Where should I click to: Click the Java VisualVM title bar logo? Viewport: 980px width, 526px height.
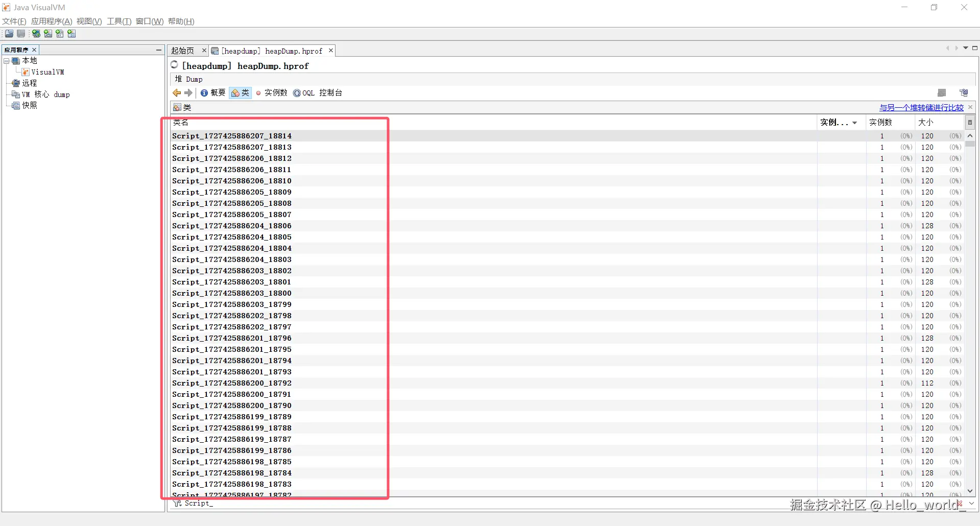pos(6,7)
